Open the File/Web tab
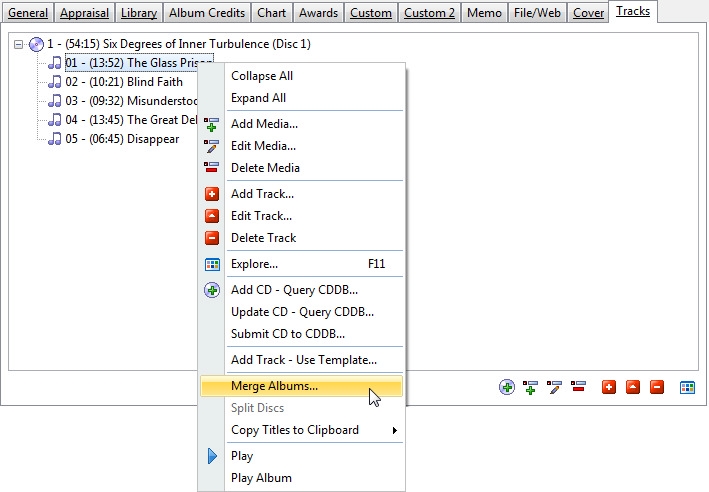The image size is (709, 492). point(538,13)
